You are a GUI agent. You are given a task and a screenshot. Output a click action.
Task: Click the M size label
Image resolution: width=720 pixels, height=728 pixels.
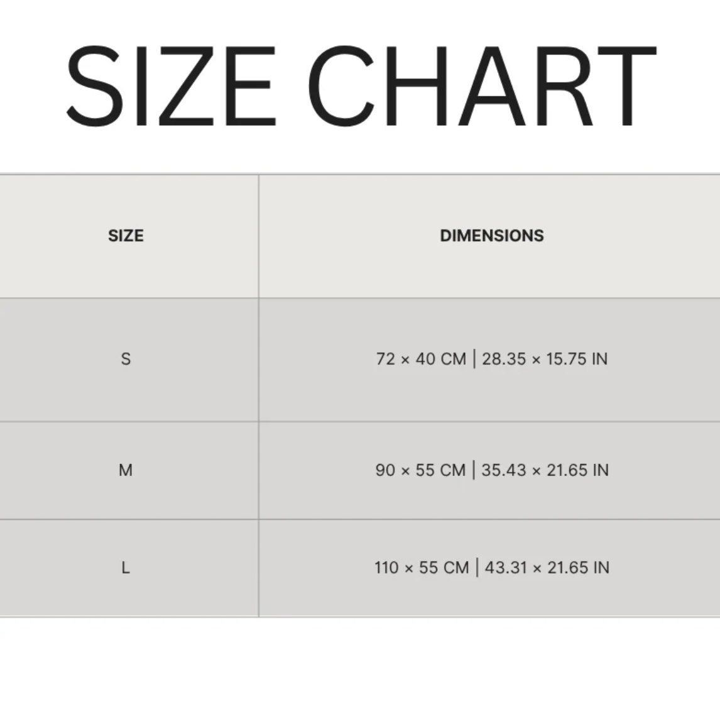coord(126,470)
